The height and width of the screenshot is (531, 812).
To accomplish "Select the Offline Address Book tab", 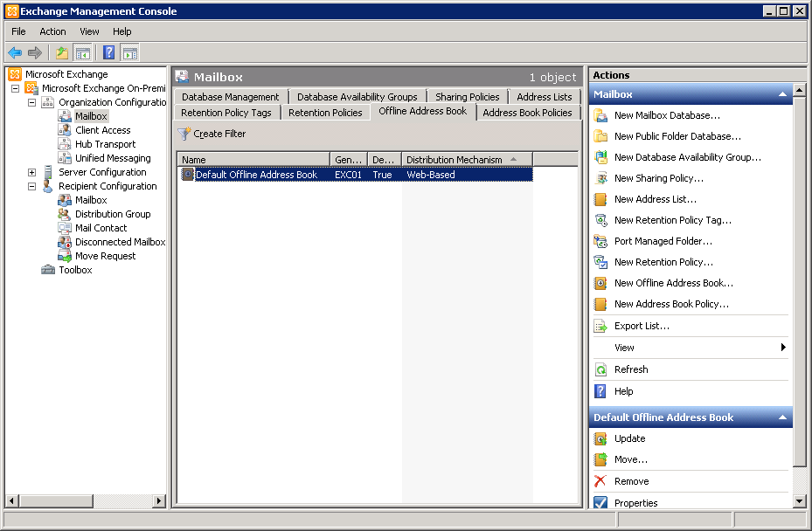I will click(422, 111).
